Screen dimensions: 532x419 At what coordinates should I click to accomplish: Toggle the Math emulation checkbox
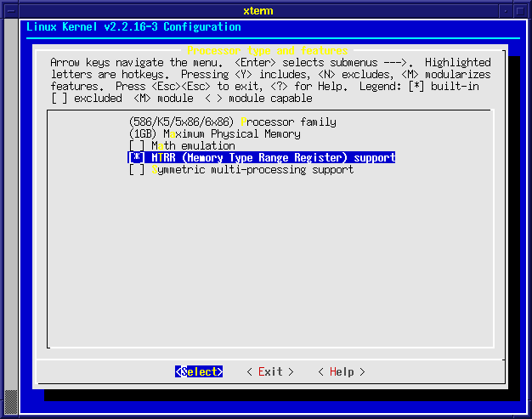click(136, 146)
